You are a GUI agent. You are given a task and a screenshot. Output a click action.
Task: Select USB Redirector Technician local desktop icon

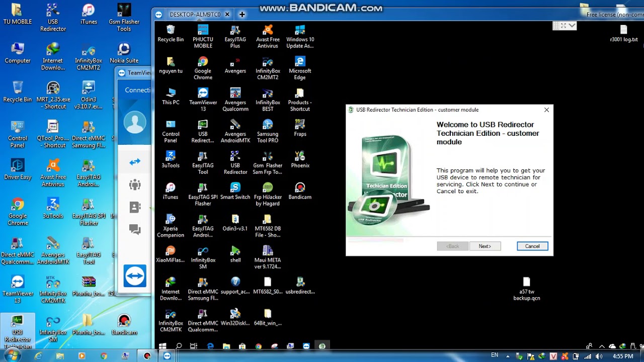(18, 331)
